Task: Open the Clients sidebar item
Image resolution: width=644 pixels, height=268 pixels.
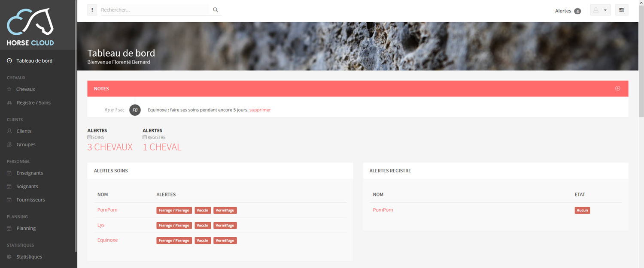Action: (x=24, y=131)
